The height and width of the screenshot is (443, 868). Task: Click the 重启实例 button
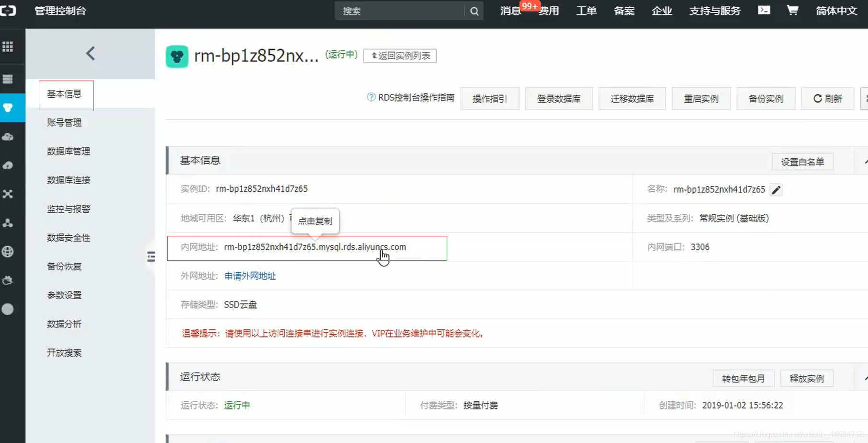click(x=701, y=99)
